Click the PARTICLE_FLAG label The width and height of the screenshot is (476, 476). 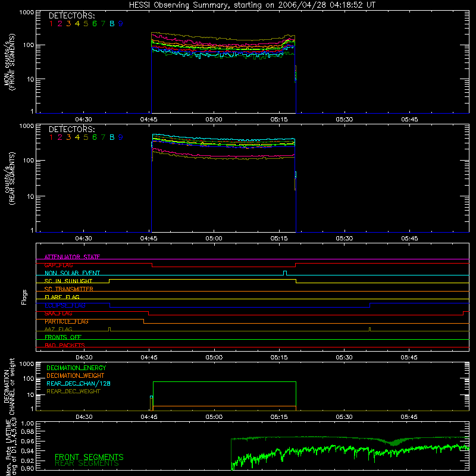(67, 321)
